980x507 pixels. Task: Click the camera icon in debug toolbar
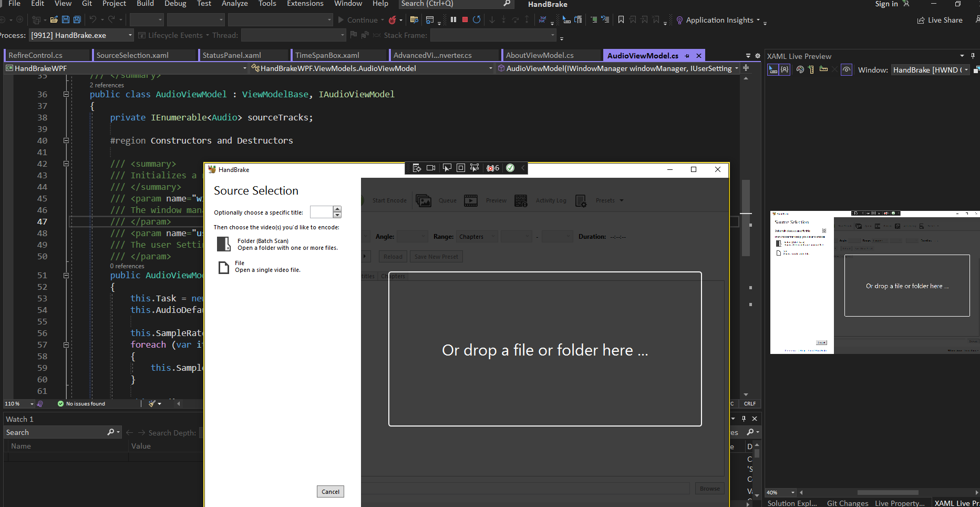coord(431,168)
